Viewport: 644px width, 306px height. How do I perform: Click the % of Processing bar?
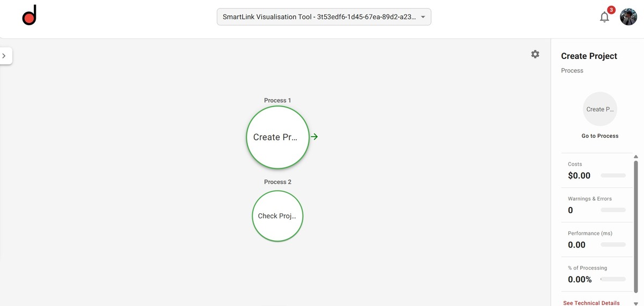click(x=613, y=279)
